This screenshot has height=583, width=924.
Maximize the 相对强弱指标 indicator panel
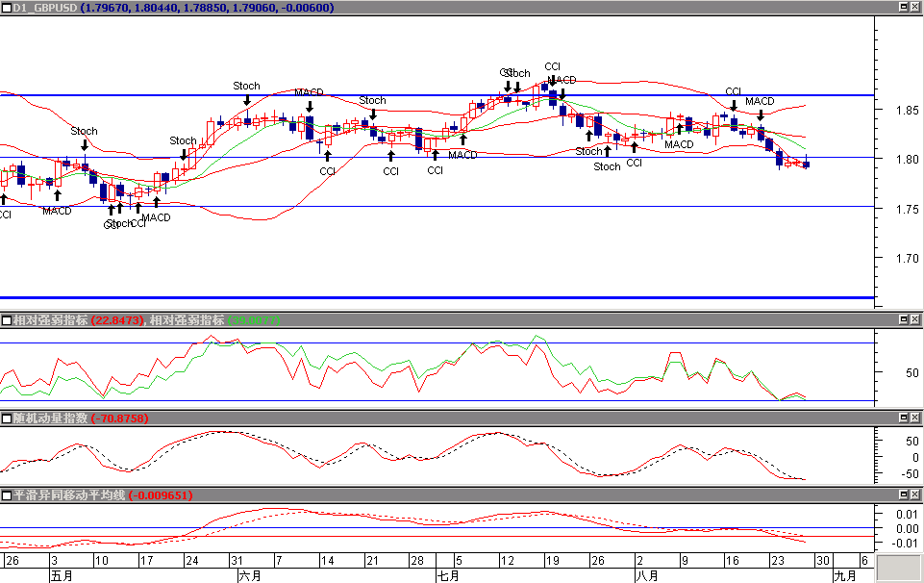903,320
